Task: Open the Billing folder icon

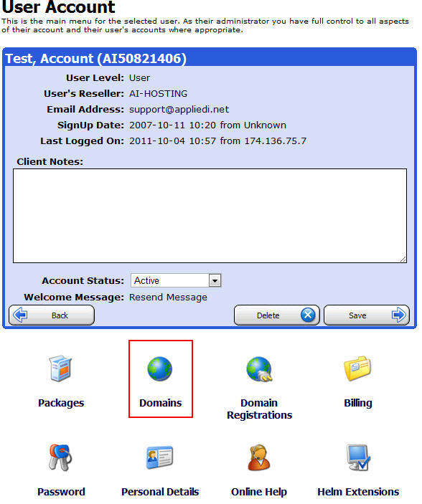Action: pyautogui.click(x=357, y=369)
